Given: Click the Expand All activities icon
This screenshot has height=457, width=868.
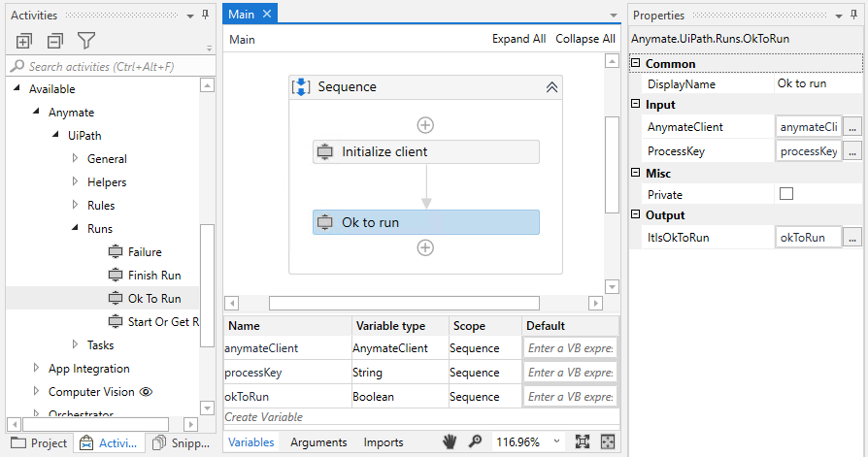Looking at the screenshot, I should pyautogui.click(x=24, y=41).
